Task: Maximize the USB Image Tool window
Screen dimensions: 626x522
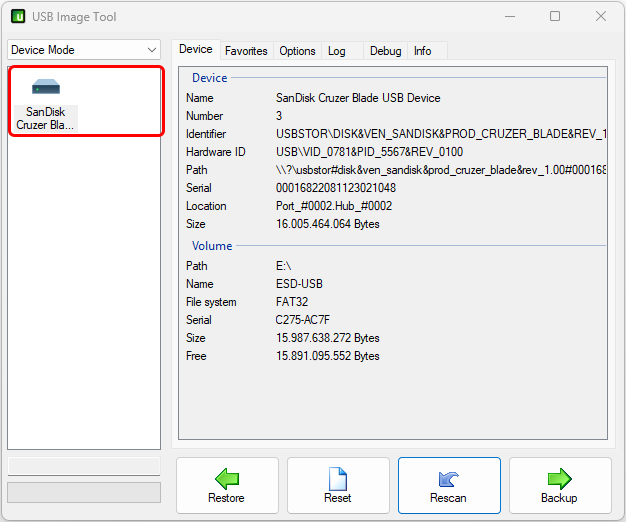Action: (555, 16)
